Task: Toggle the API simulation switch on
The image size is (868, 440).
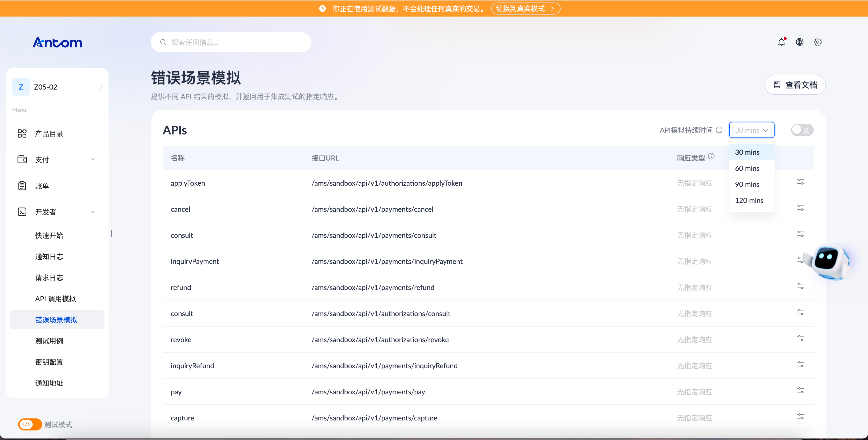Action: pyautogui.click(x=802, y=130)
